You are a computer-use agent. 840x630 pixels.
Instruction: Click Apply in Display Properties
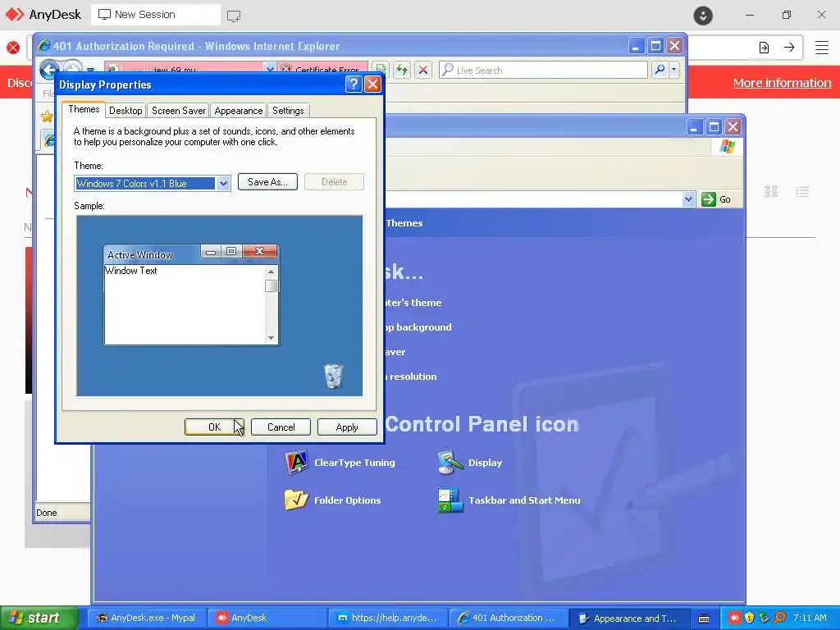347,427
